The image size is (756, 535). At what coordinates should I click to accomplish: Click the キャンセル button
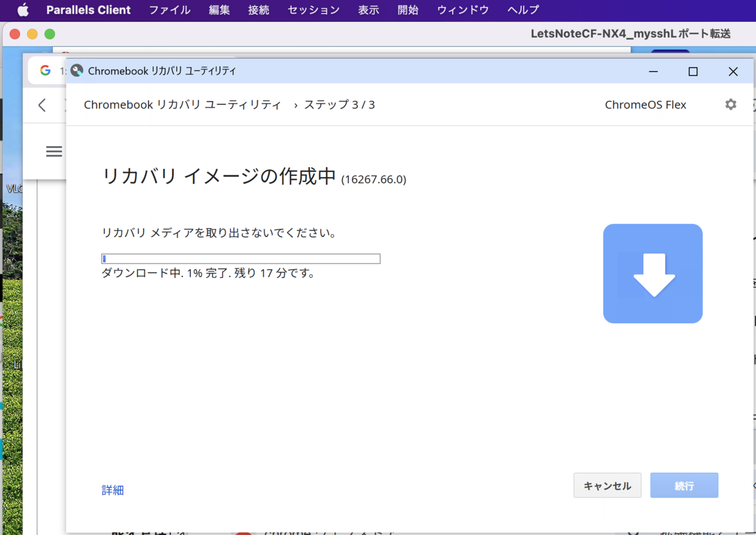pos(607,486)
